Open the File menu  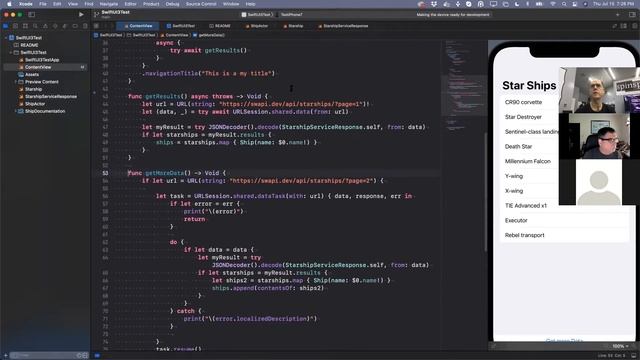coord(42,4)
